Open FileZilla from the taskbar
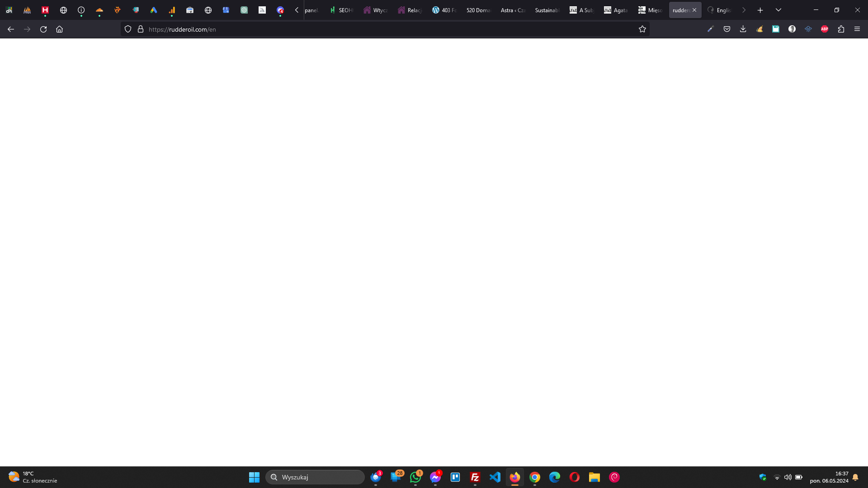 pos(475,477)
